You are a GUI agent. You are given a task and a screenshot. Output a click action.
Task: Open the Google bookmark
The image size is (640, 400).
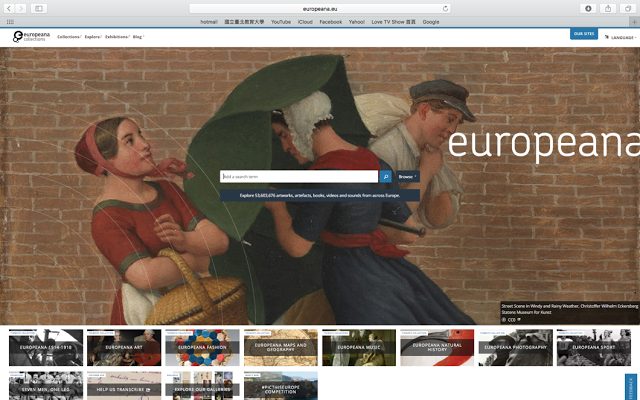tap(431, 22)
